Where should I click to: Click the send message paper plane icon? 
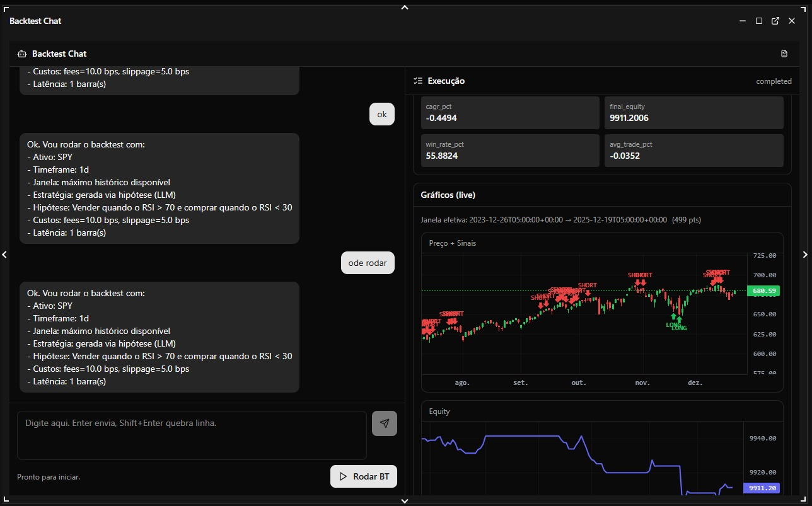385,423
